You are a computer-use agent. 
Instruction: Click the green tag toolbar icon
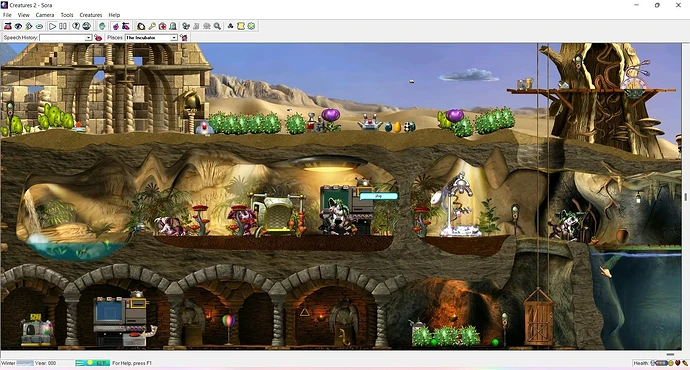[x=29, y=26]
